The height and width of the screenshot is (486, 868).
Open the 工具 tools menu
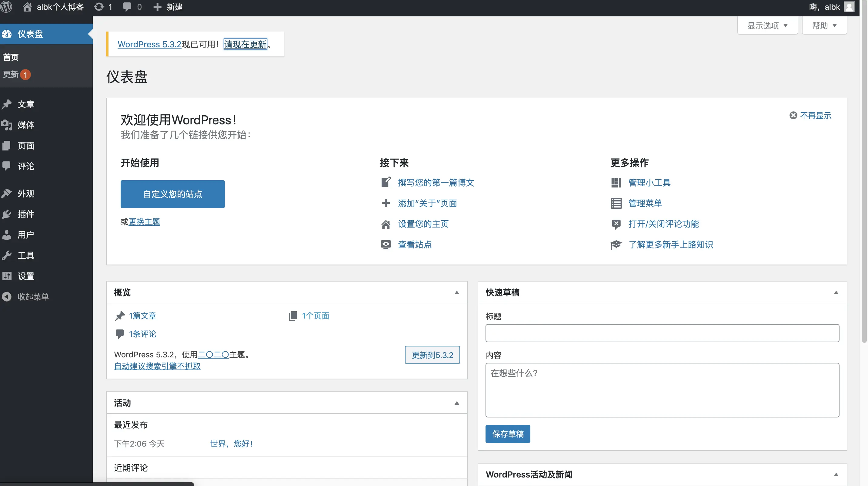25,256
